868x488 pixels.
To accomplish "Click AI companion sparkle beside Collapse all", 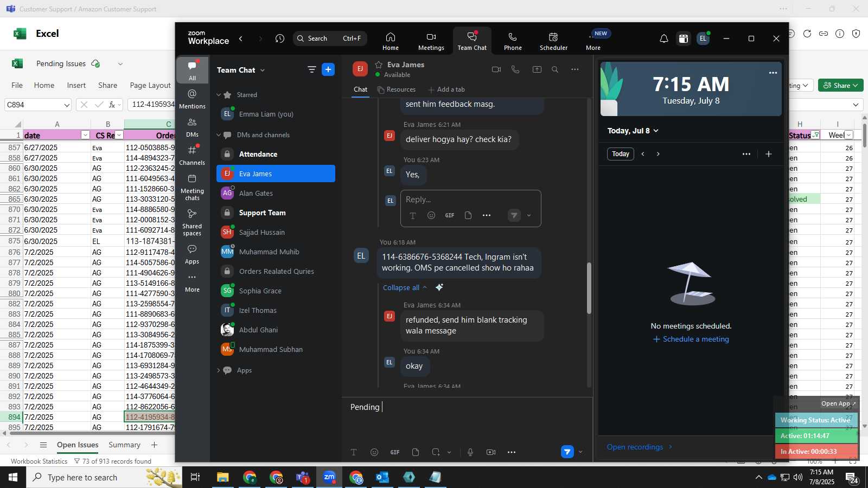I will click(x=439, y=287).
